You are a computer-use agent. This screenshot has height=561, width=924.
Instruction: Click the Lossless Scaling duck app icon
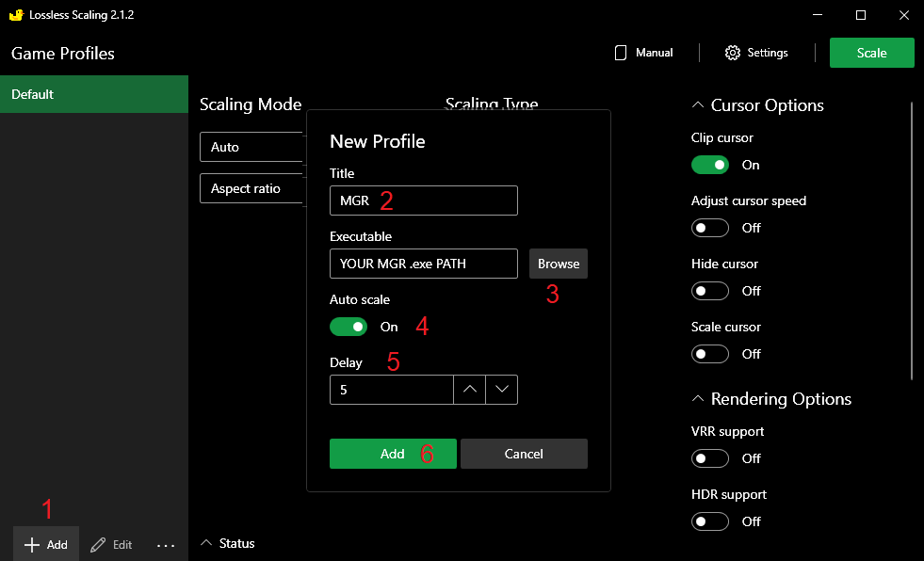[15, 15]
